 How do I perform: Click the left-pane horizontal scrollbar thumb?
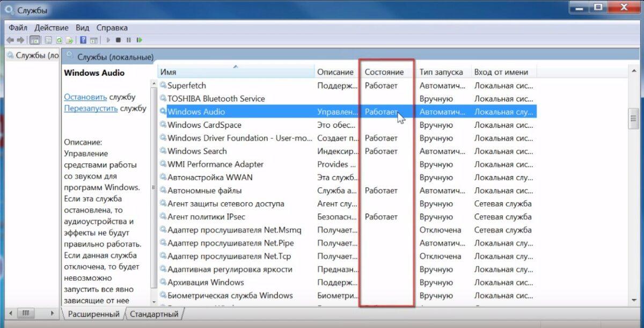25,313
